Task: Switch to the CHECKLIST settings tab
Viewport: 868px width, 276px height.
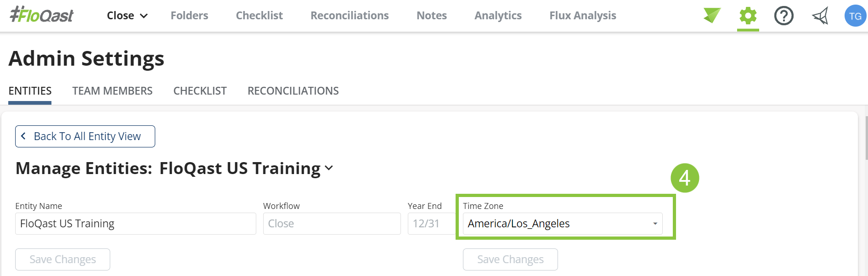Action: (x=200, y=91)
